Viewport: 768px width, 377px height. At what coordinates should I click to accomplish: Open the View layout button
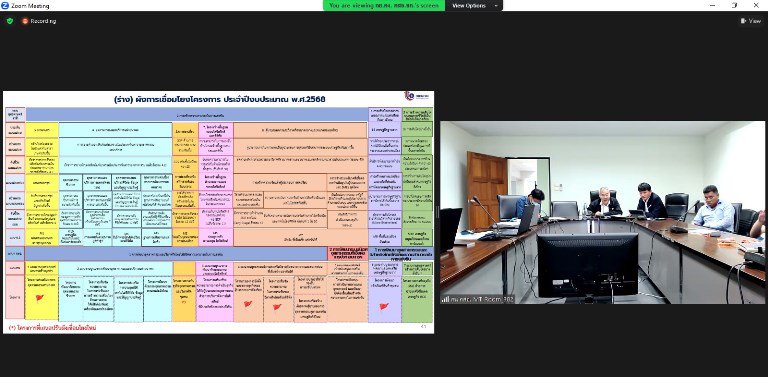click(x=751, y=21)
